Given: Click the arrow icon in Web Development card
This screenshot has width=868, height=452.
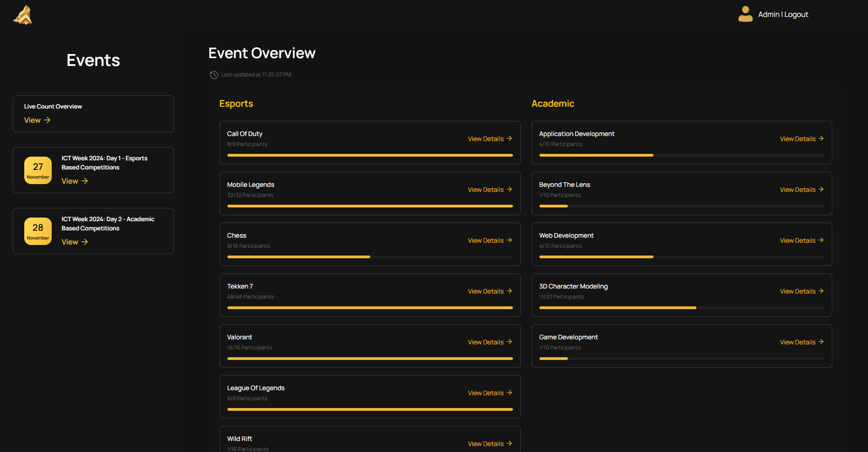Looking at the screenshot, I should coord(821,240).
